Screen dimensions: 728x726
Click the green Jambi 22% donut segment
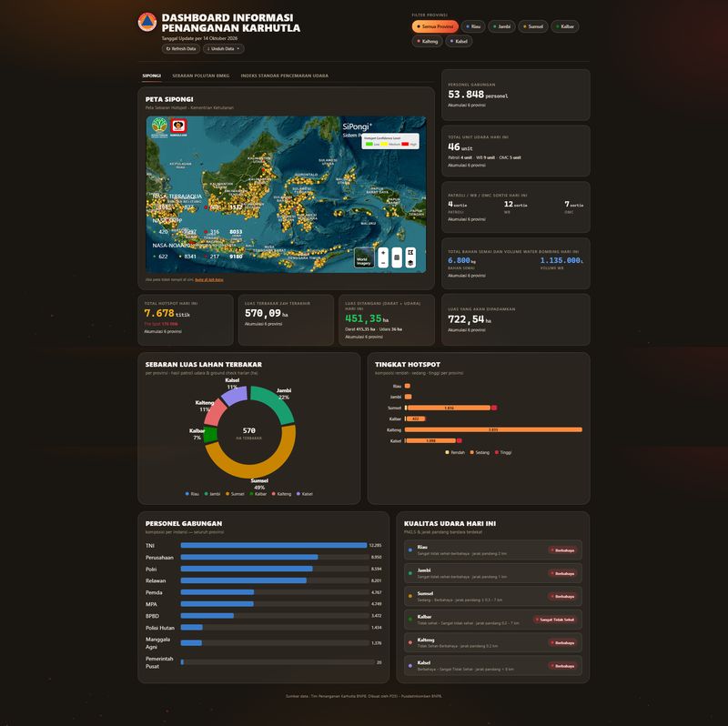click(277, 401)
